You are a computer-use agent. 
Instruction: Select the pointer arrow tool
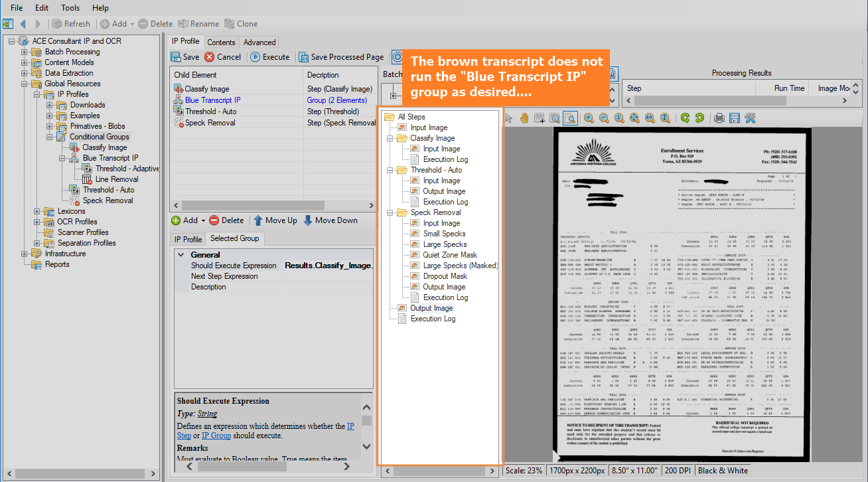(510, 118)
